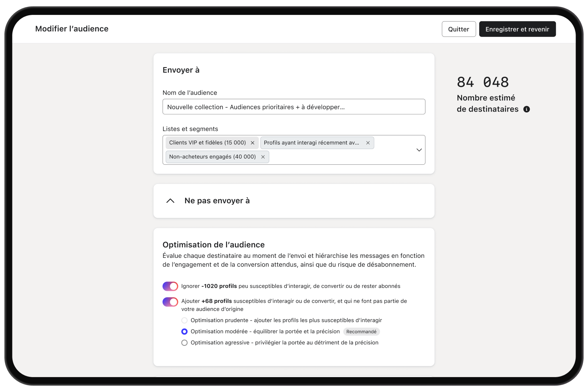Select Optimisation prudente radio option
This screenshot has width=588, height=392.
(x=184, y=321)
